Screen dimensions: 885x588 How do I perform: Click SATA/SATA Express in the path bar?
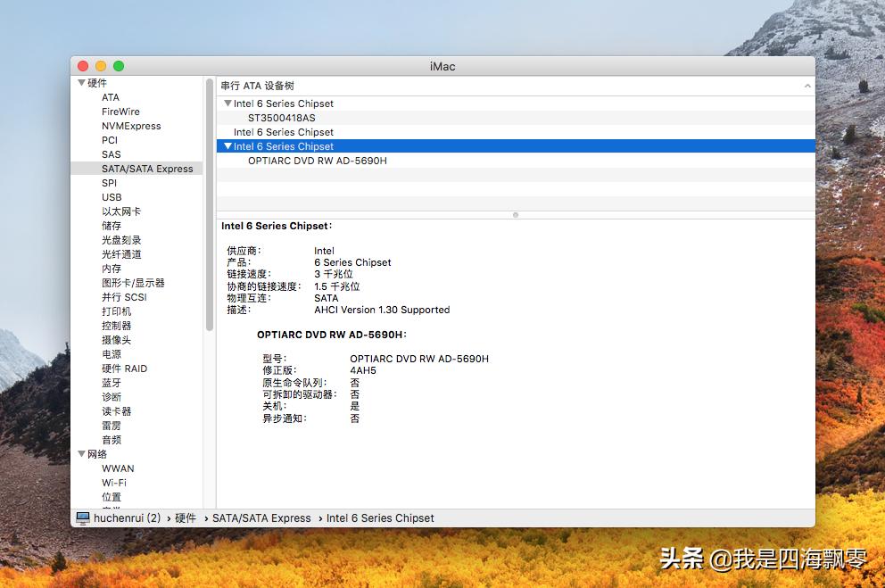click(x=261, y=518)
